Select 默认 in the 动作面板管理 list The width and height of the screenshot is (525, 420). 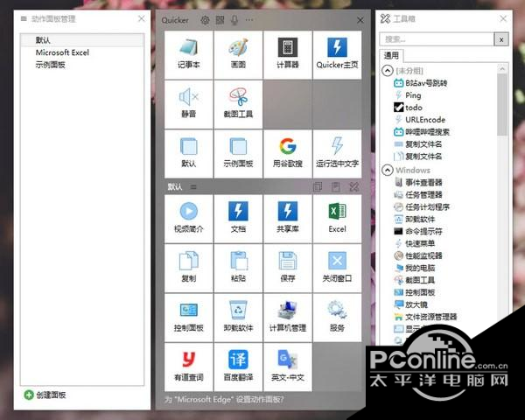pyautogui.click(x=82, y=40)
